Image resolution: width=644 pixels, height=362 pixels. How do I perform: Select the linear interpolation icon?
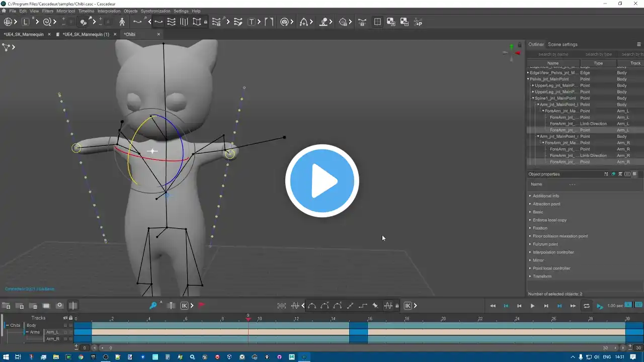(350, 306)
